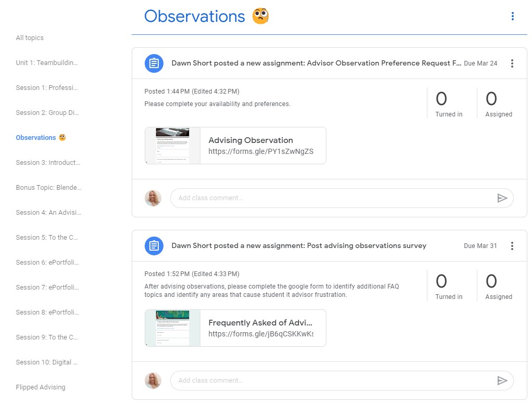Click the assignment icon for Post advising survey

point(154,246)
